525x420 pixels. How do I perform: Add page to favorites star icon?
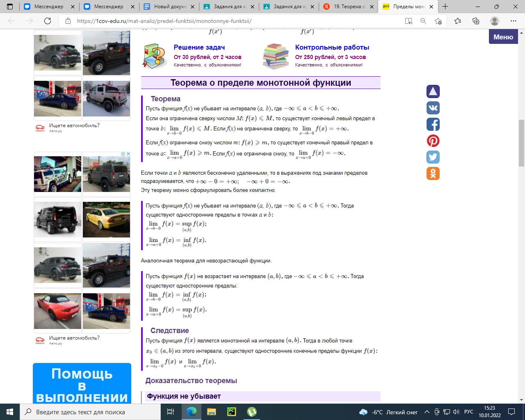438,21
